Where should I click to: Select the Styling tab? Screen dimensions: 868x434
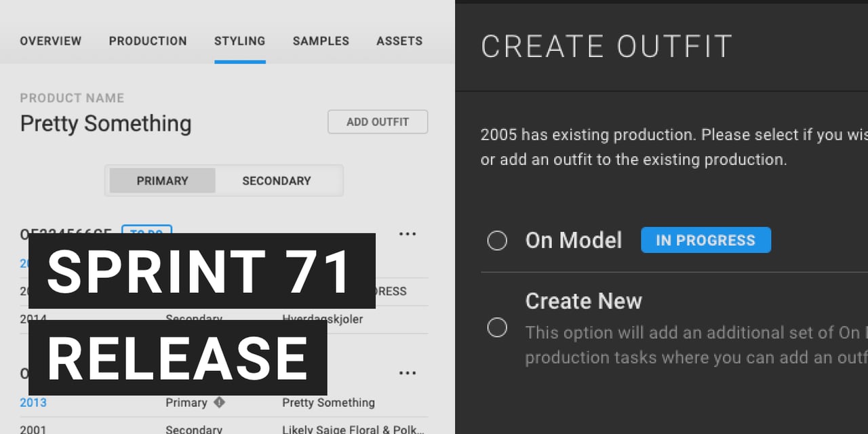[239, 41]
